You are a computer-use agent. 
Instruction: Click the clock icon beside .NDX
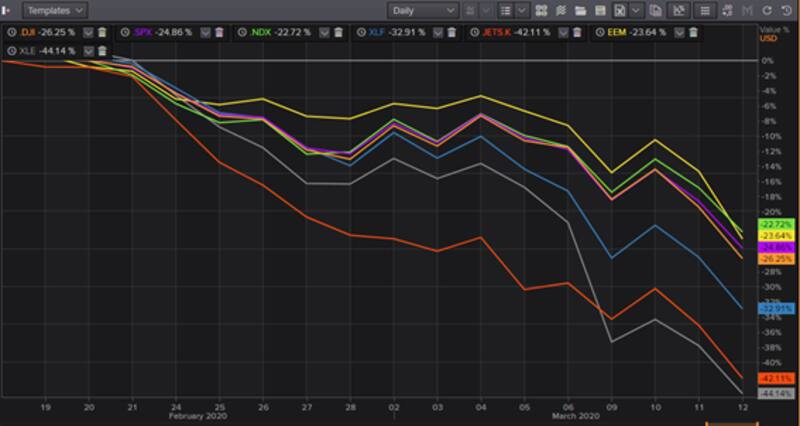pos(244,32)
